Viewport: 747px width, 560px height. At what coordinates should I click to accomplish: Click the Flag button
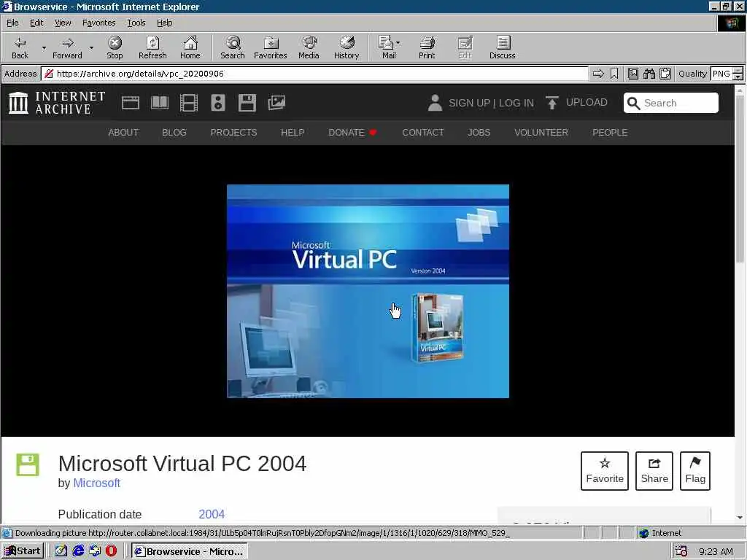click(x=695, y=471)
